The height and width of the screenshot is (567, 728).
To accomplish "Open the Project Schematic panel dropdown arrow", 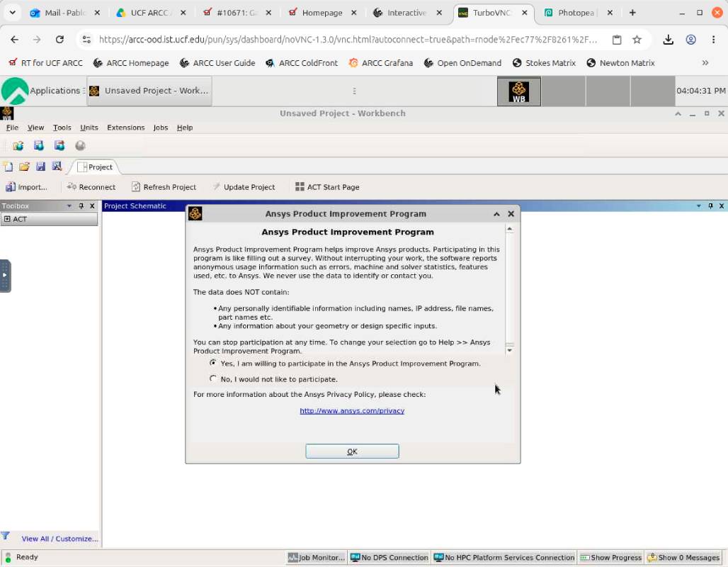I will (699, 206).
